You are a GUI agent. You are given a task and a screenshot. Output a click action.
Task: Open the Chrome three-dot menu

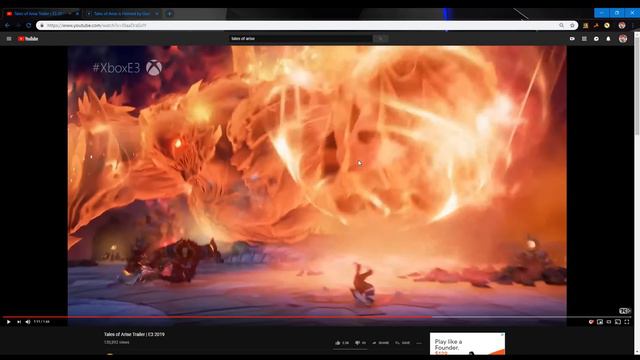point(633,25)
